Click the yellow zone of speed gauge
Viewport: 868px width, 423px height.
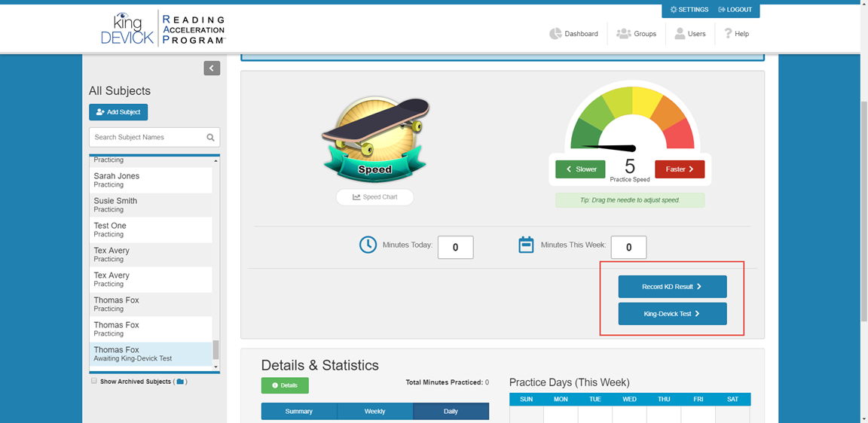(x=646, y=101)
